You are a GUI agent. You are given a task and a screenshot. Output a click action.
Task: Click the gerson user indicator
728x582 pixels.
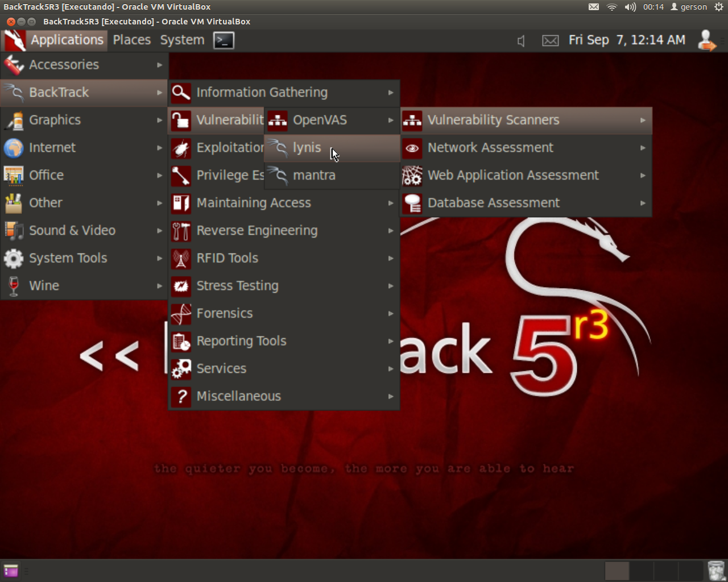tap(689, 7)
